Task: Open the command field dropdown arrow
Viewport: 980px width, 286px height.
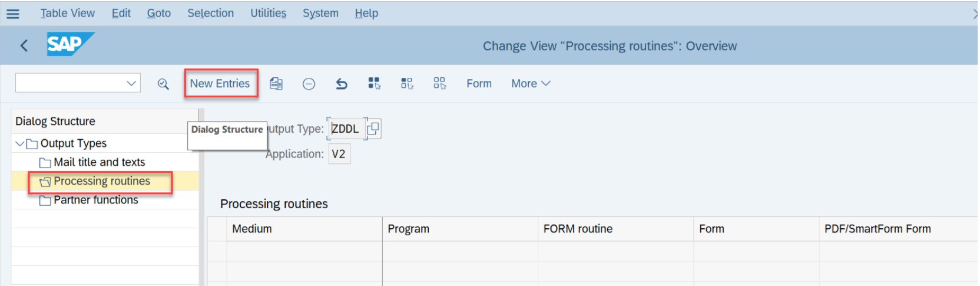Action: (x=131, y=83)
